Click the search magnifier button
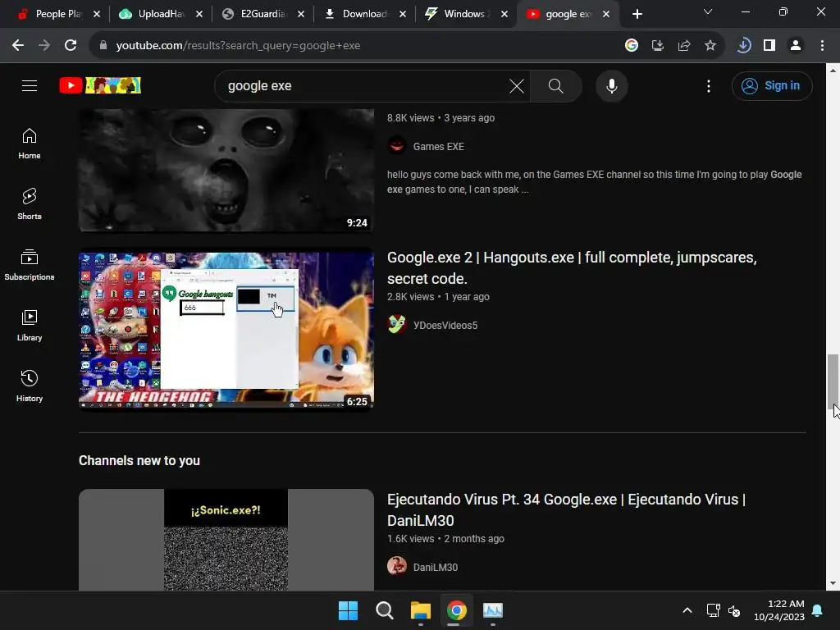 point(556,85)
